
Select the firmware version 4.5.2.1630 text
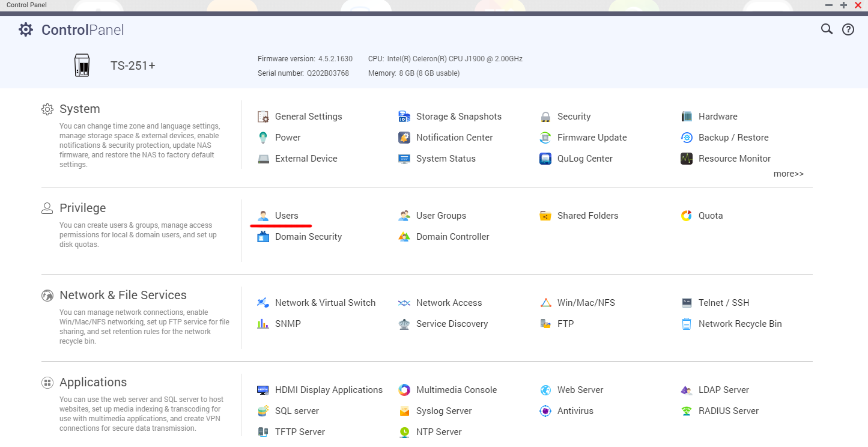335,59
